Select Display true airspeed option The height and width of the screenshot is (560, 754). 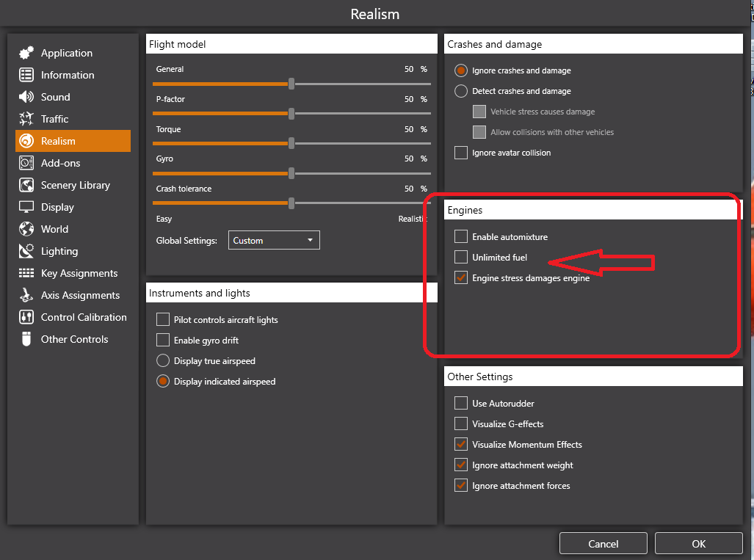tap(163, 360)
